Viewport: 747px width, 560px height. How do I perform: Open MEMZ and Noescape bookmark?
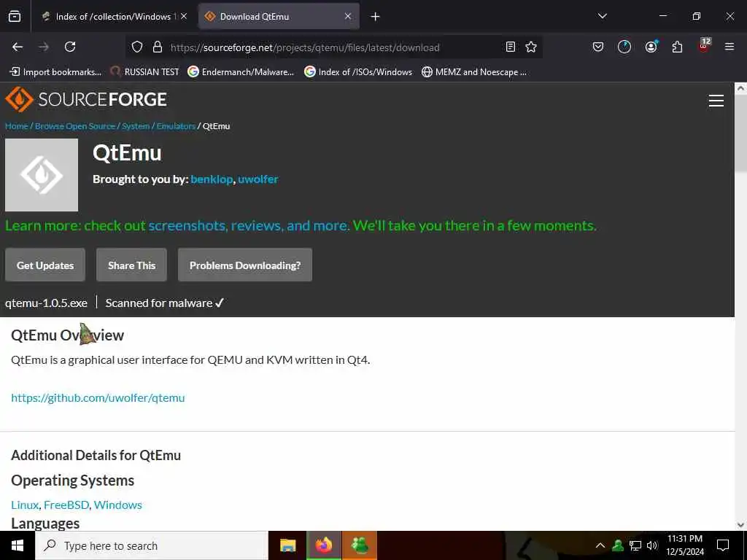(x=474, y=72)
